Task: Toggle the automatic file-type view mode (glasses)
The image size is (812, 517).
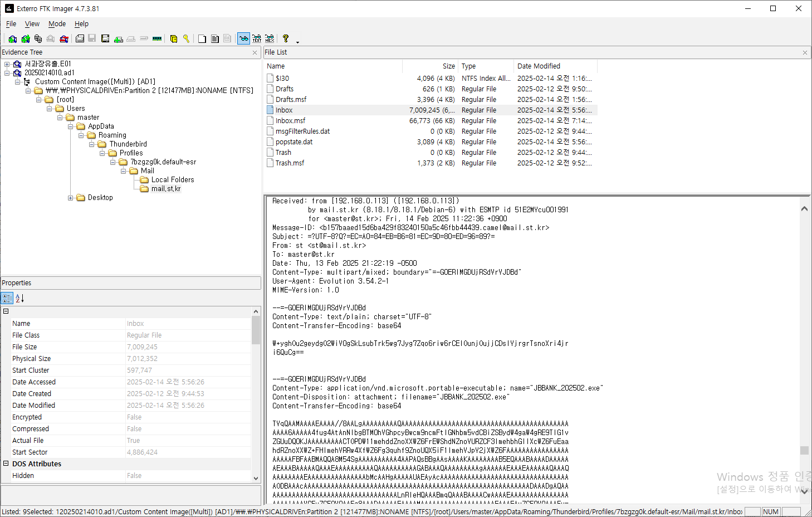Action: coord(243,38)
